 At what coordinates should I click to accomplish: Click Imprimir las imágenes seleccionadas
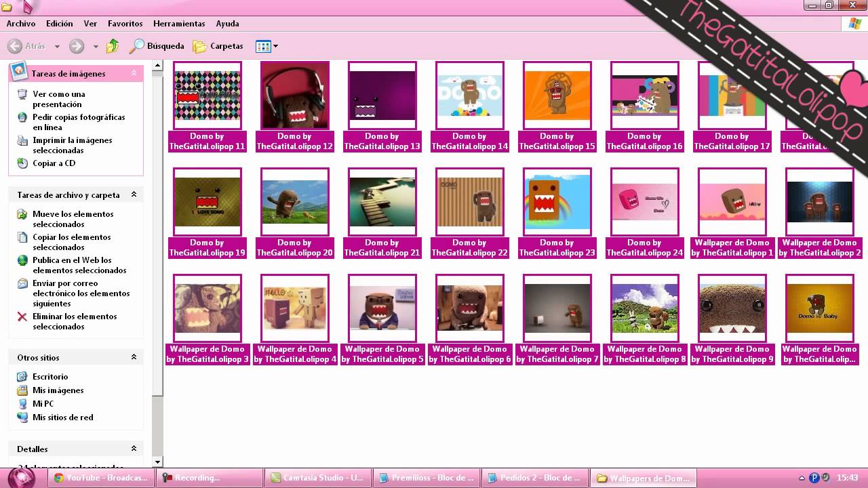coord(73,145)
